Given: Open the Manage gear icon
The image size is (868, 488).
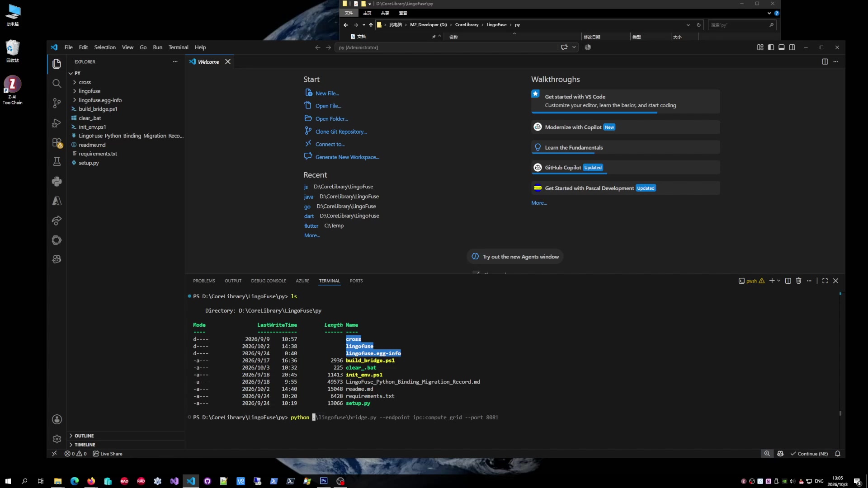Looking at the screenshot, I should point(57,439).
